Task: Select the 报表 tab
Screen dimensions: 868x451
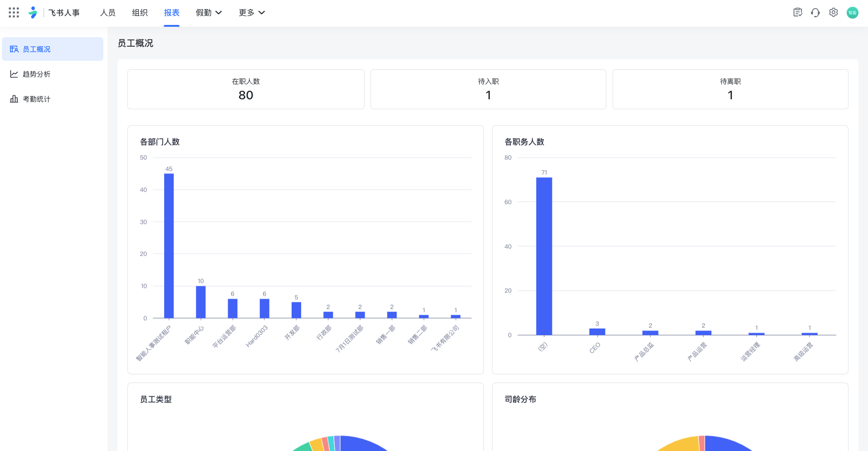Action: (171, 13)
